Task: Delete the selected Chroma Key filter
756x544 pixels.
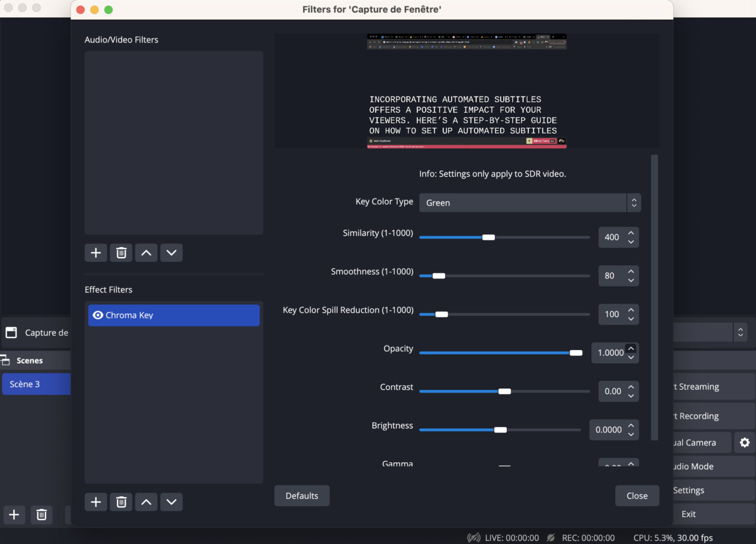Action: [121, 502]
